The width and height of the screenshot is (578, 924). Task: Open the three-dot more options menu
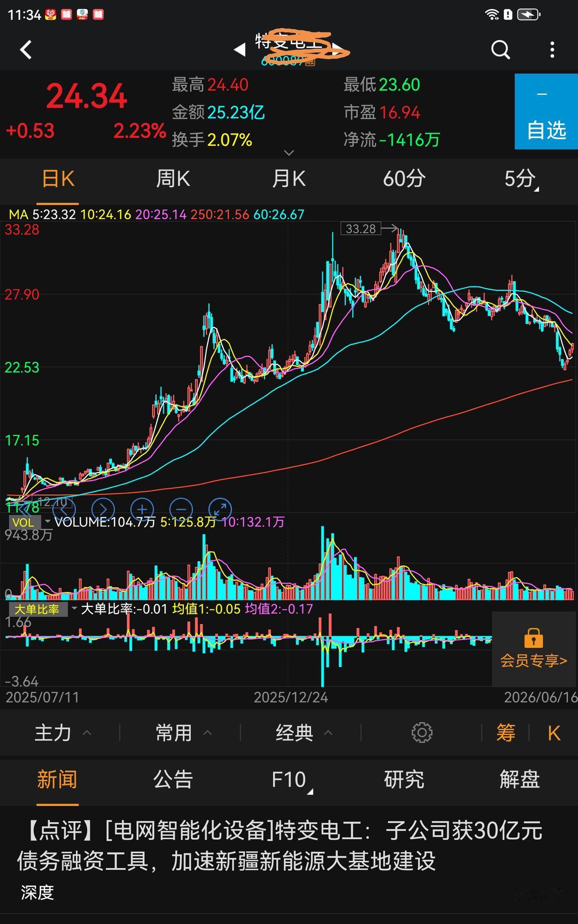pos(552,50)
